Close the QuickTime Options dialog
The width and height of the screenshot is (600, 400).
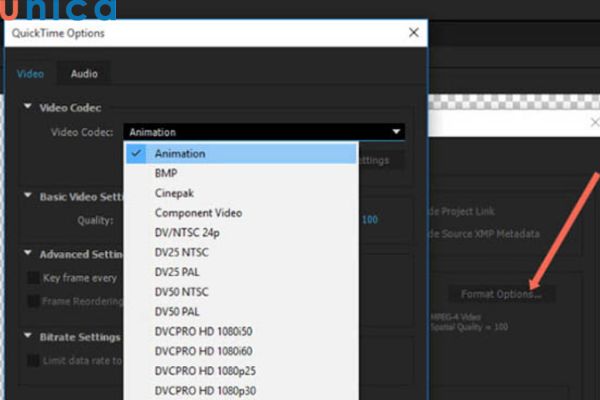413,33
